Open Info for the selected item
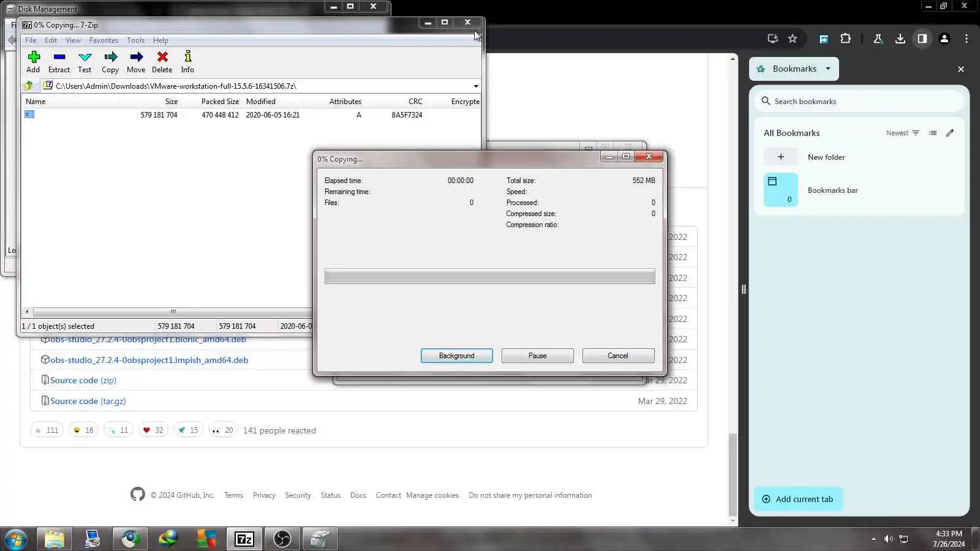This screenshot has width=980, height=551. (187, 62)
